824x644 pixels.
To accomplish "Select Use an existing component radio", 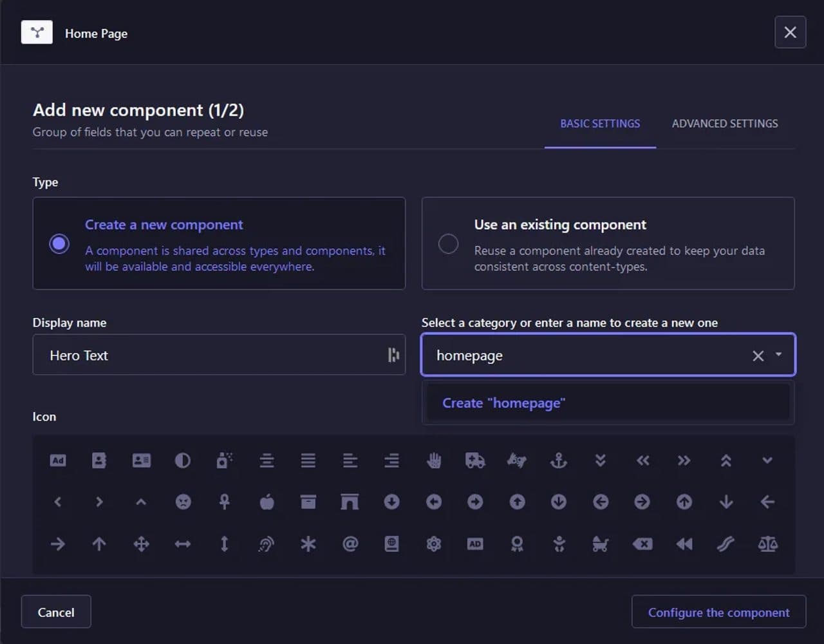I will (448, 243).
